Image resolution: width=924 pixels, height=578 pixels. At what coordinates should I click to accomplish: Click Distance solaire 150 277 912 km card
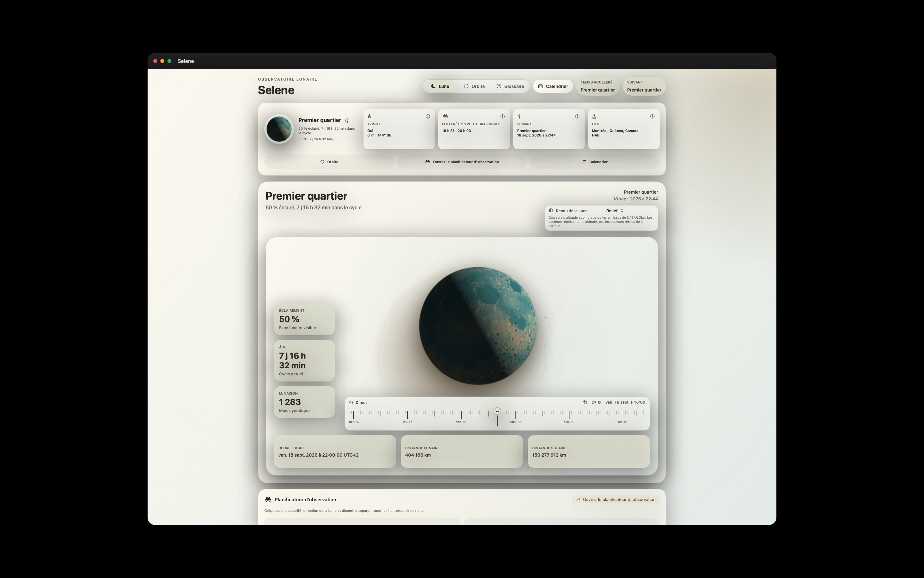[x=588, y=451]
